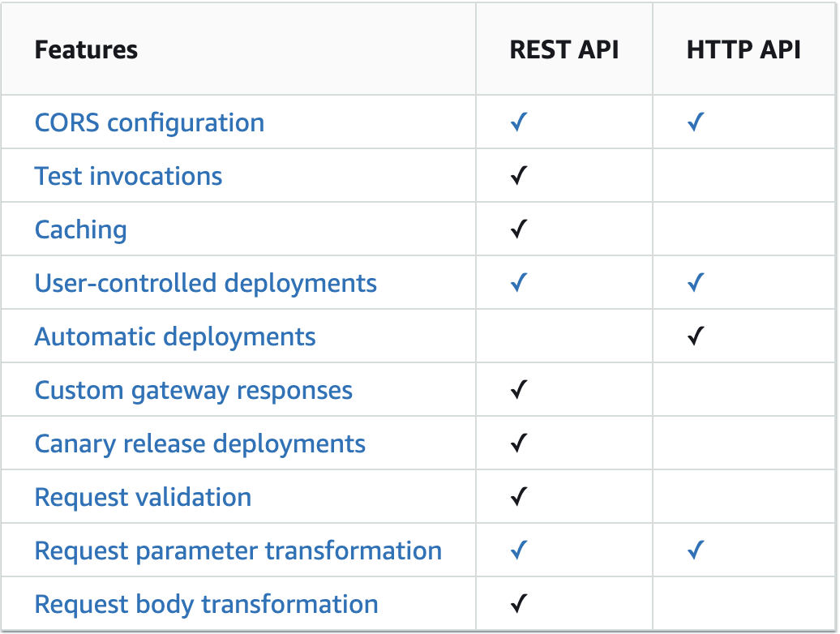Image resolution: width=840 pixels, height=634 pixels.
Task: Open the Test invocations link
Action: click(x=128, y=177)
